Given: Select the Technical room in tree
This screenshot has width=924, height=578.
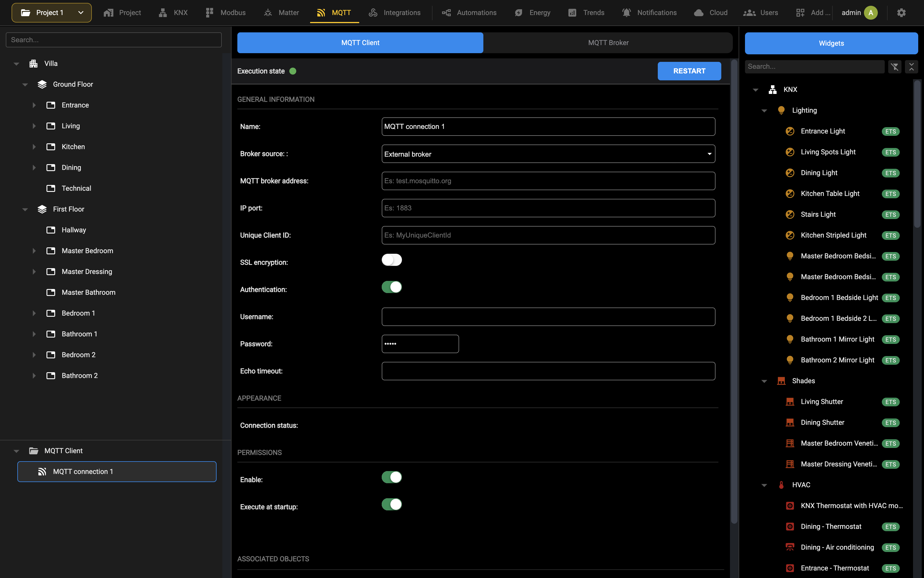Looking at the screenshot, I should tap(76, 188).
